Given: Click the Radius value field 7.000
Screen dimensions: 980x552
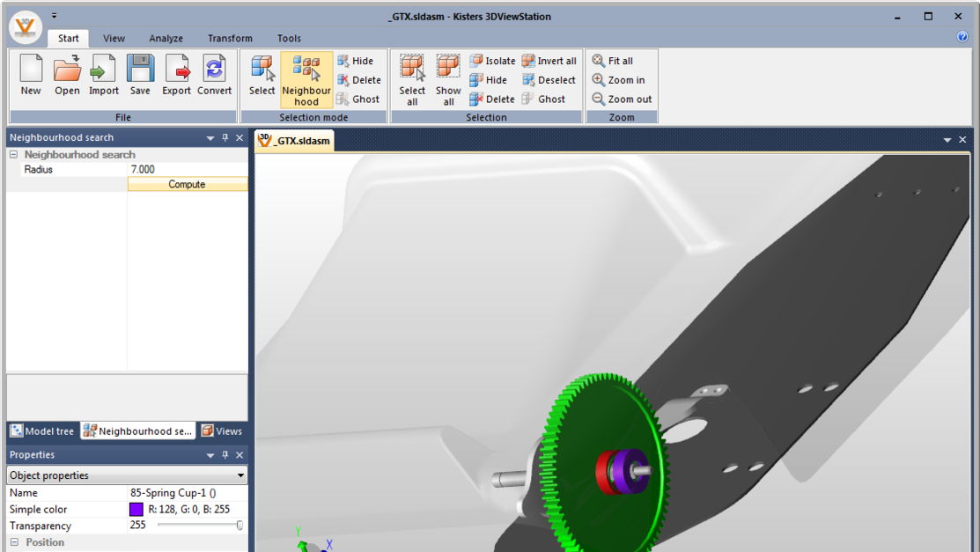Looking at the screenshot, I should pyautogui.click(x=188, y=169).
